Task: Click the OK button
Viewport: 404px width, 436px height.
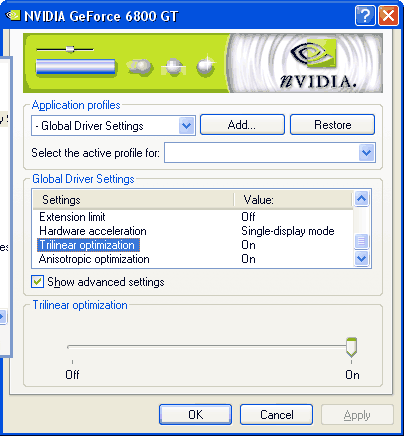Action: click(x=195, y=415)
